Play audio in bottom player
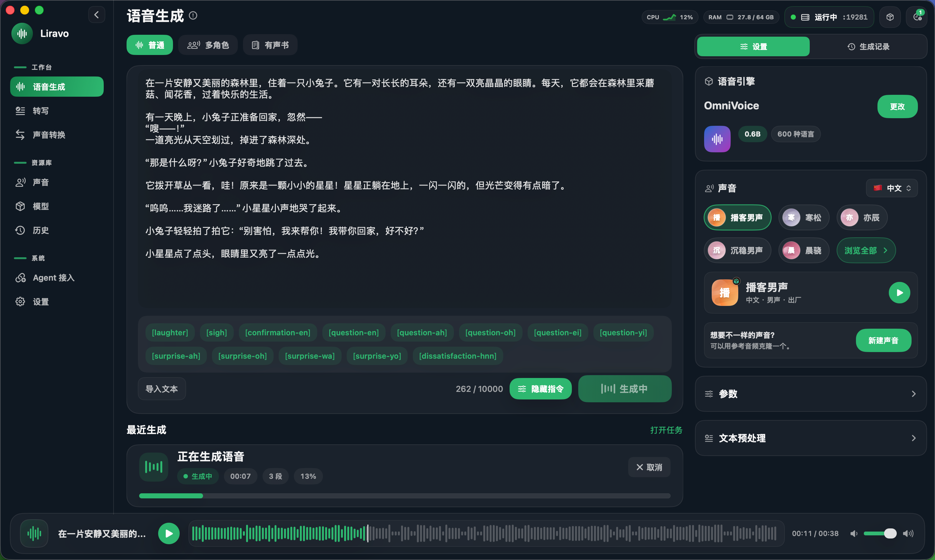The image size is (935, 560). coord(169,533)
